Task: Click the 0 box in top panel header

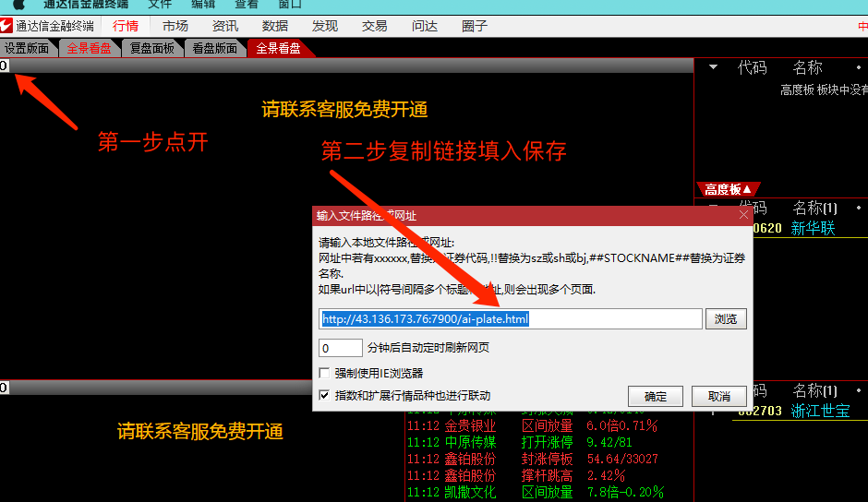Action: [4, 66]
